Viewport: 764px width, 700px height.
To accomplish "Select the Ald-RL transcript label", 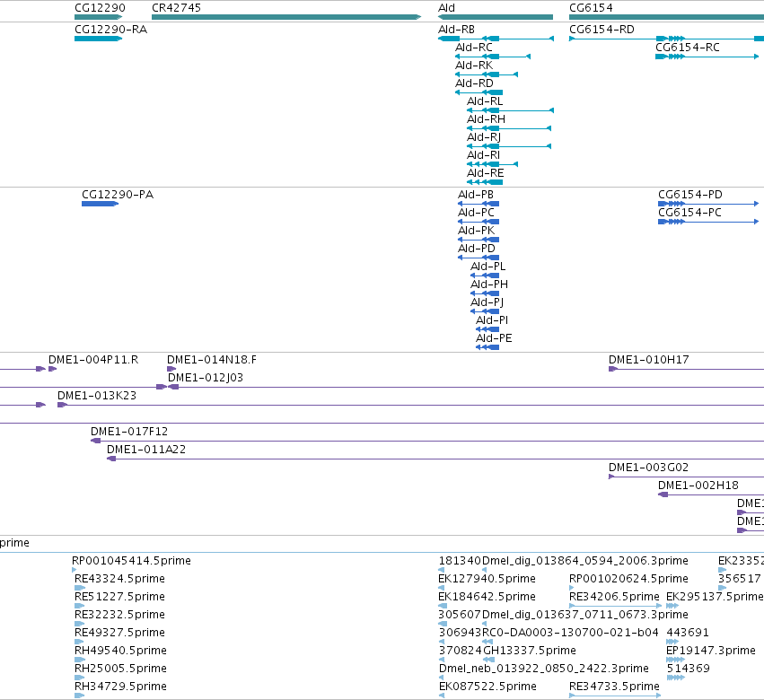I will click(485, 101).
